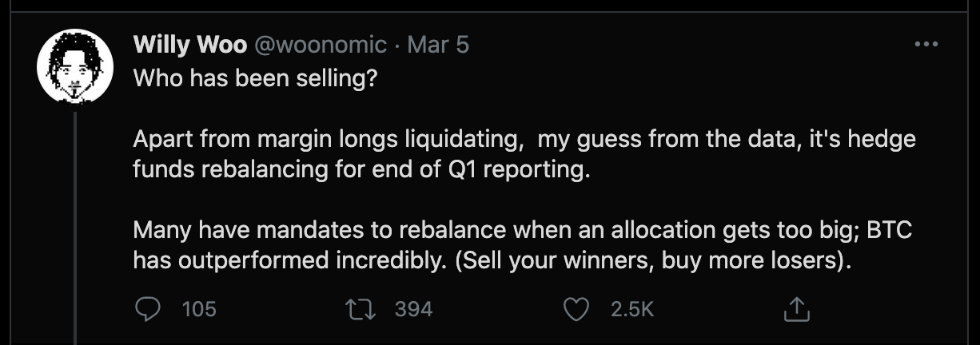
Task: Click the 105 replies count
Action: pyautogui.click(x=199, y=309)
